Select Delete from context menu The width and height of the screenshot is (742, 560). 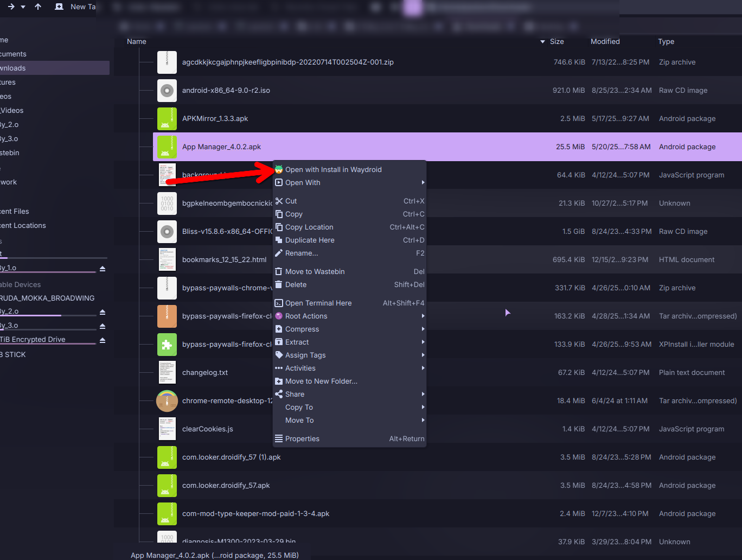point(349,284)
